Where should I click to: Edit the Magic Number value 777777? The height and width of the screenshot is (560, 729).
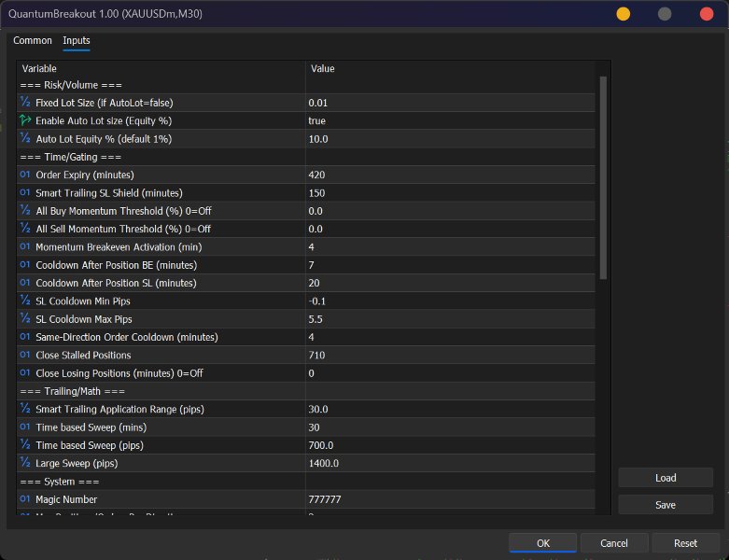point(450,499)
